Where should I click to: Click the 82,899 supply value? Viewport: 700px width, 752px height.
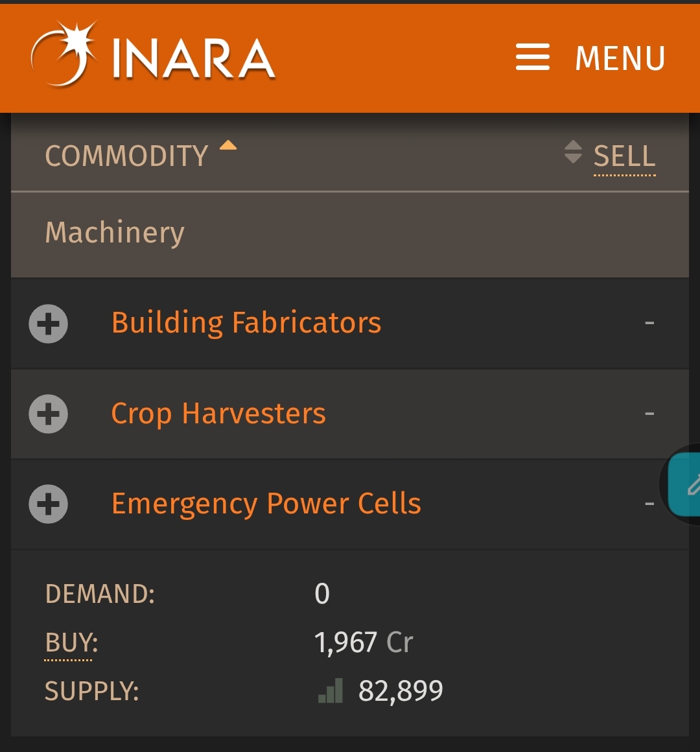pyautogui.click(x=401, y=691)
